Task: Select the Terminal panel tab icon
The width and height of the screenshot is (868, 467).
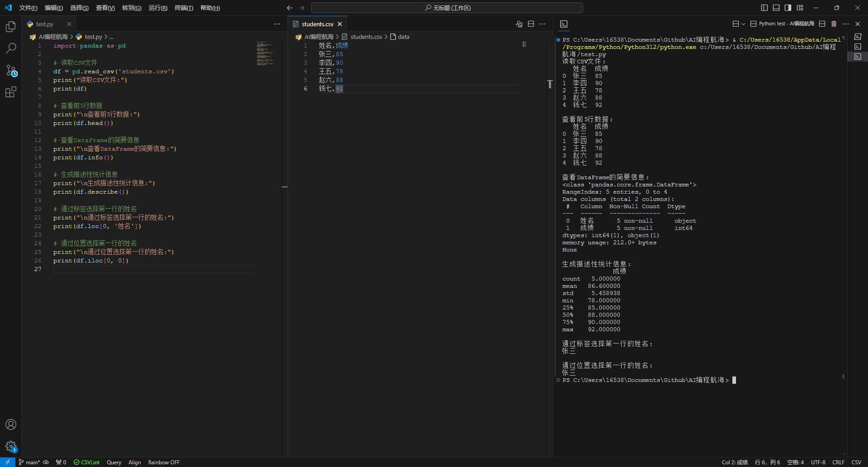Action: pyautogui.click(x=564, y=24)
